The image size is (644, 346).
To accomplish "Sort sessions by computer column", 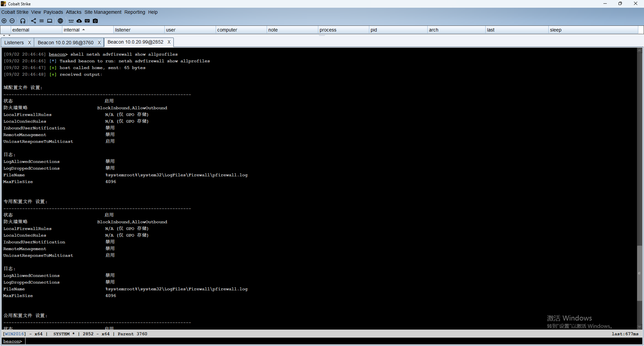I will tap(241, 30).
